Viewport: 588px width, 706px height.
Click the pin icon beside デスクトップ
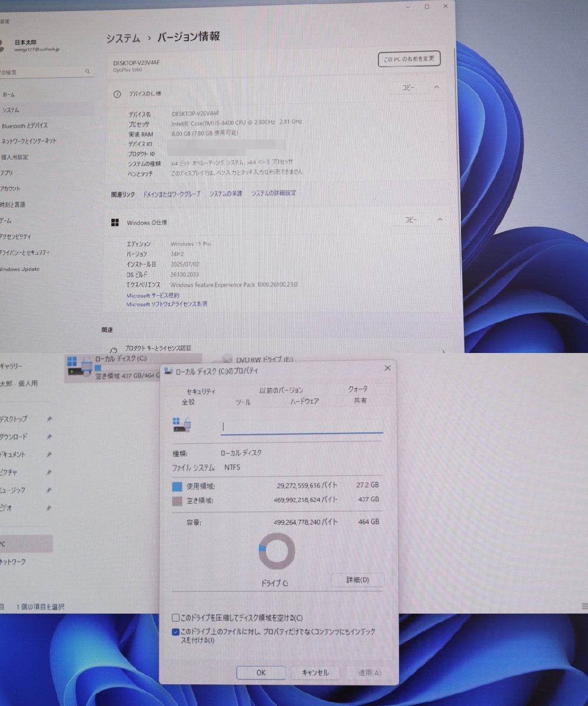click(49, 419)
